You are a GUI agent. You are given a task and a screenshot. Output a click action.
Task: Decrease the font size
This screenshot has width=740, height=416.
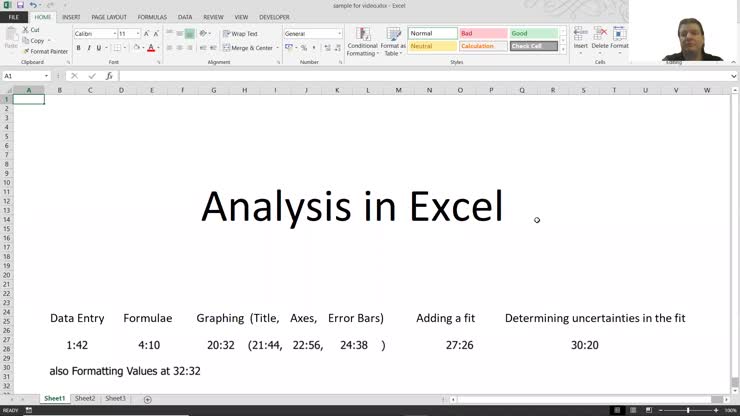tap(156, 34)
